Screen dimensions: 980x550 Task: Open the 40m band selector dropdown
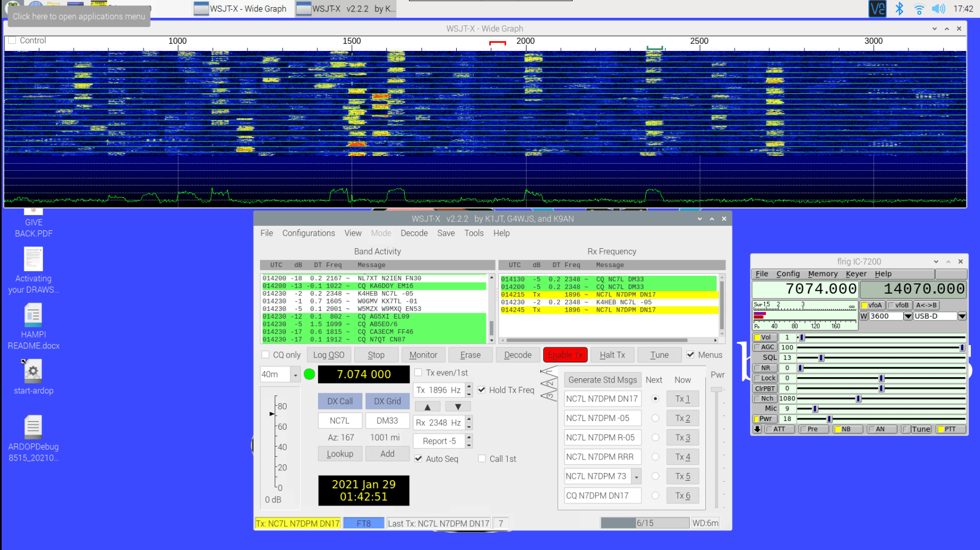[295, 374]
